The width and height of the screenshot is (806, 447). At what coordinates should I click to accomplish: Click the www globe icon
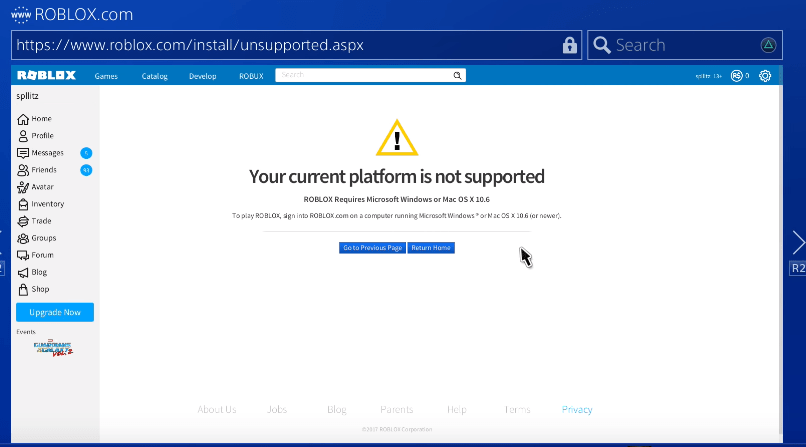click(x=21, y=14)
